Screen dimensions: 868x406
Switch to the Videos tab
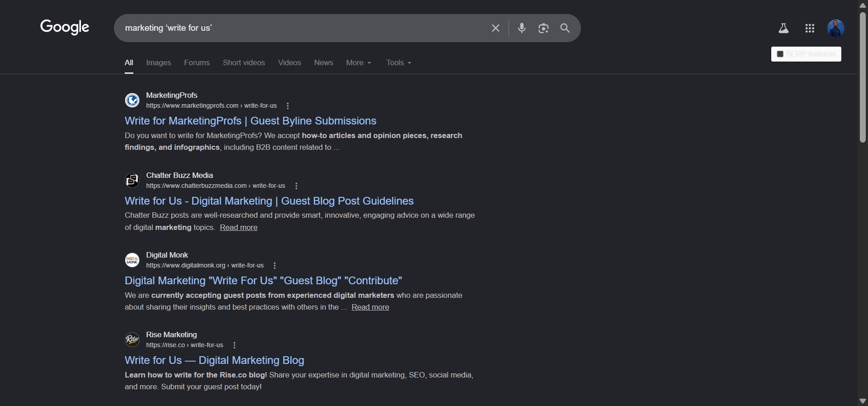pyautogui.click(x=289, y=62)
